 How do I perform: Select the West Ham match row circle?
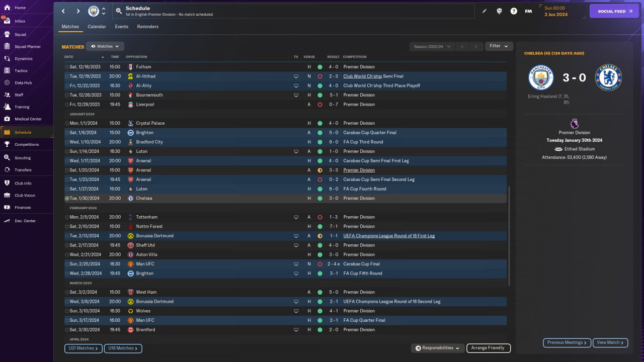67,292
